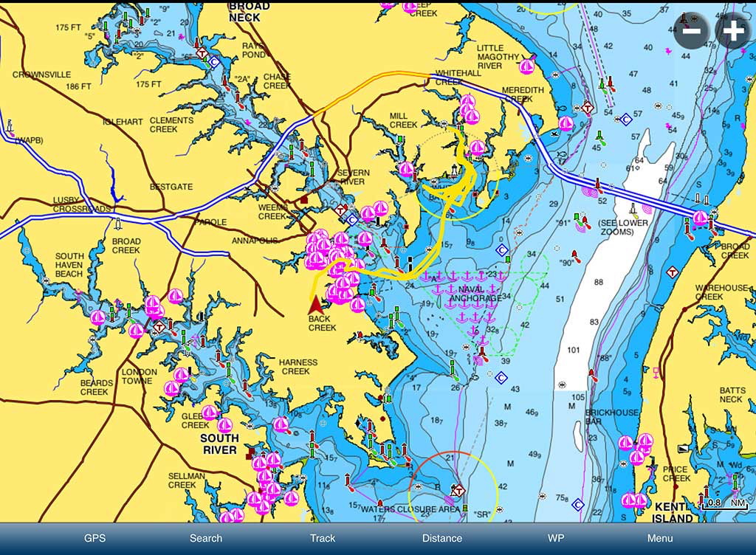Open the Track tab
This screenshot has width=756, height=555.
tap(323, 538)
